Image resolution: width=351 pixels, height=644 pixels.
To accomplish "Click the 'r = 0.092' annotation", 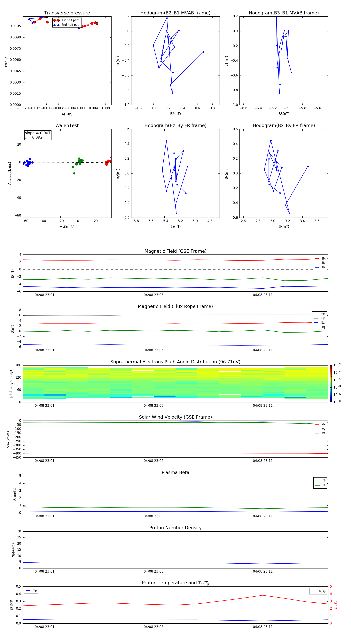I will (34, 137).
